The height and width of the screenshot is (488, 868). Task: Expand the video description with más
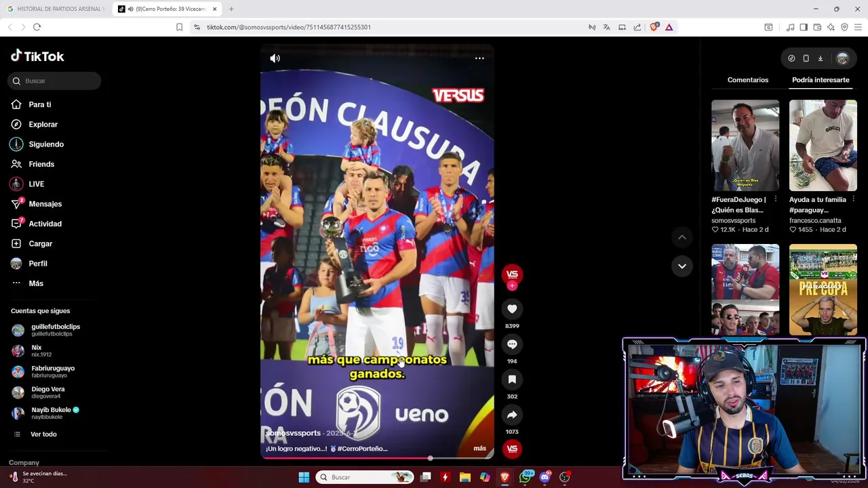[479, 449]
